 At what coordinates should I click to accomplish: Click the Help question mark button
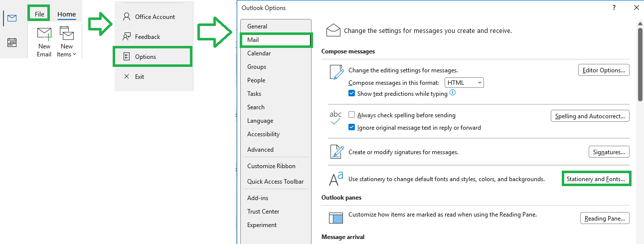614,7
